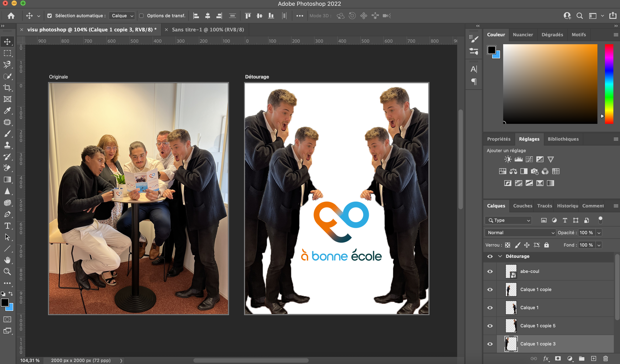Screen dimensions: 620x364
Task: Select the Gradient tool
Action: pos(7,180)
